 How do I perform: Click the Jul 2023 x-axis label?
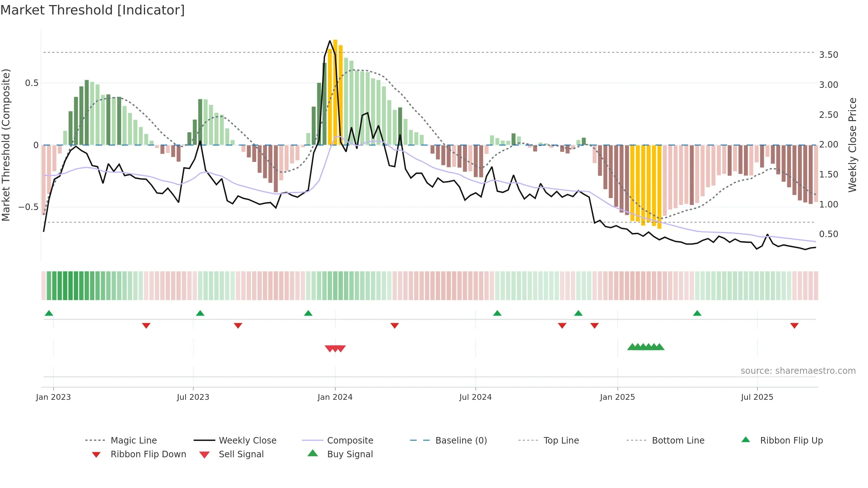tap(193, 397)
